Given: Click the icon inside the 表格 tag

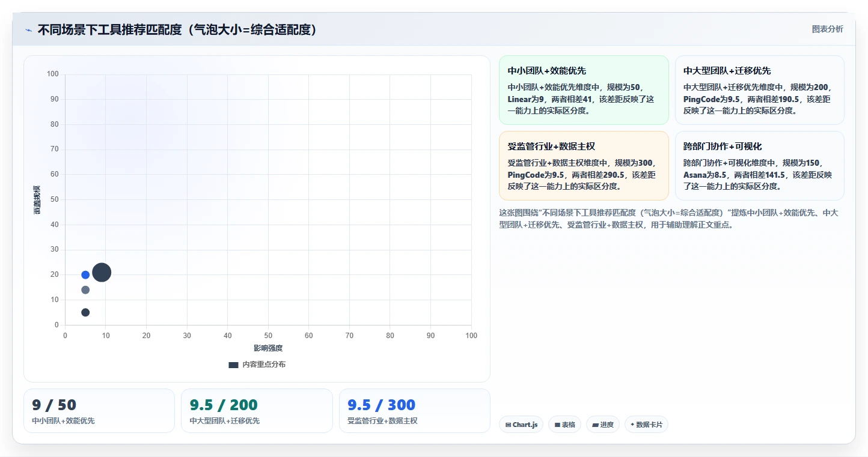Looking at the screenshot, I should click(558, 425).
